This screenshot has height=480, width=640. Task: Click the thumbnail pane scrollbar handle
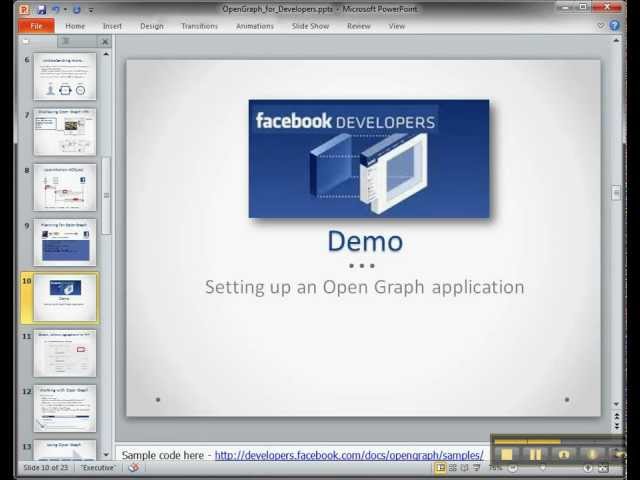tap(106, 196)
